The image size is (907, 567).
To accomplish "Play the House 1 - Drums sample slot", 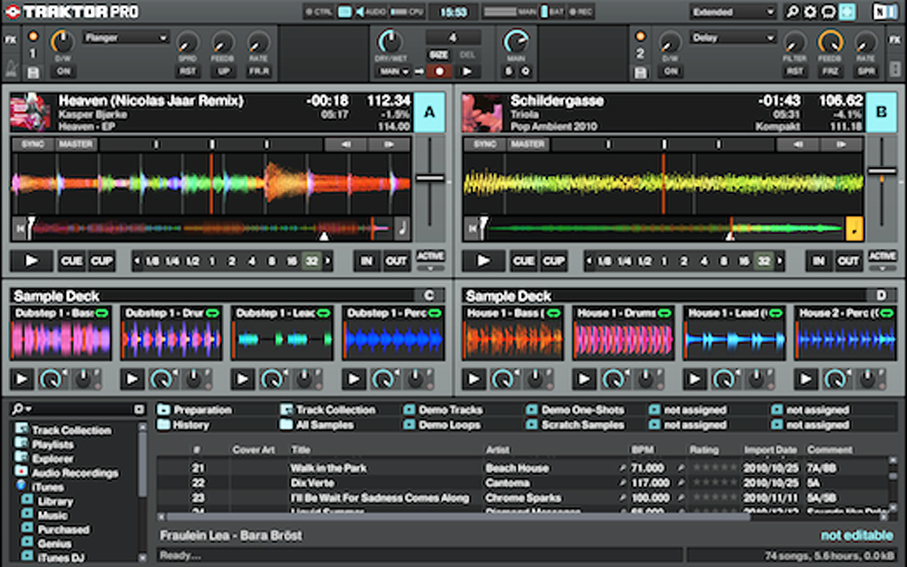I will click(584, 380).
